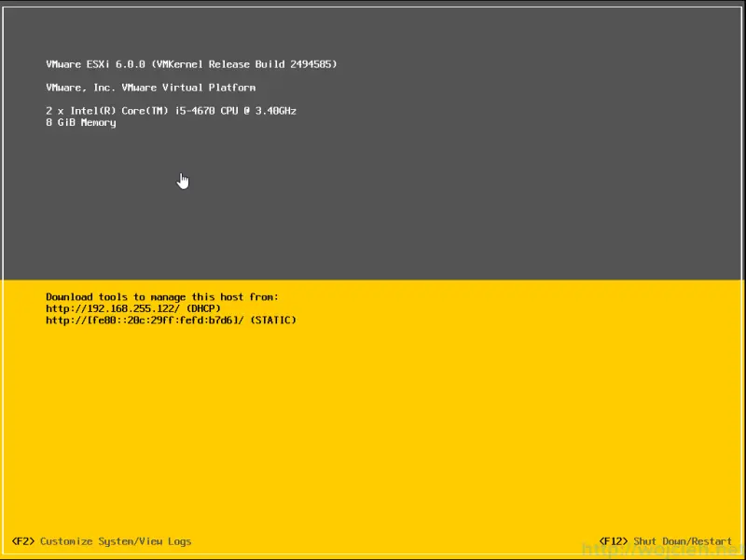
Task: Click the Customize System/View Logs text label
Action: click(115, 540)
